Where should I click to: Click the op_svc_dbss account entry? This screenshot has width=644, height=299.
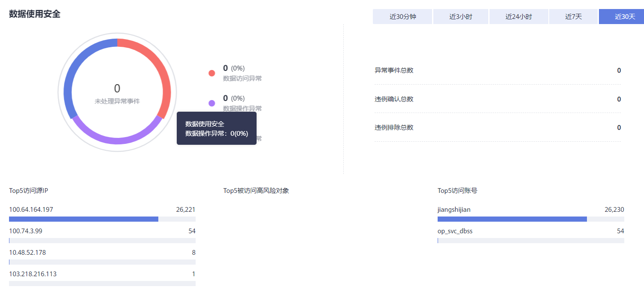click(x=456, y=231)
